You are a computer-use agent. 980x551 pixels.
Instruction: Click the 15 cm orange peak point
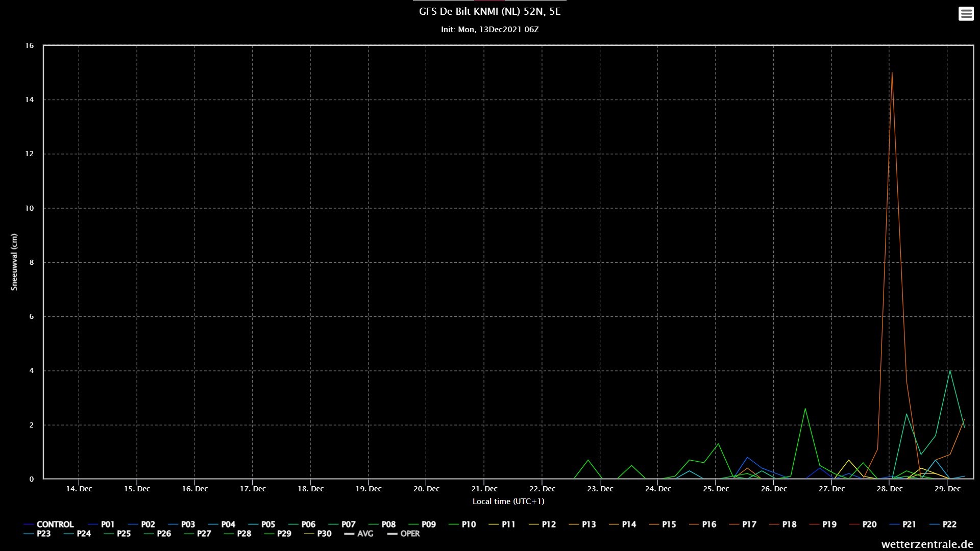coord(892,73)
